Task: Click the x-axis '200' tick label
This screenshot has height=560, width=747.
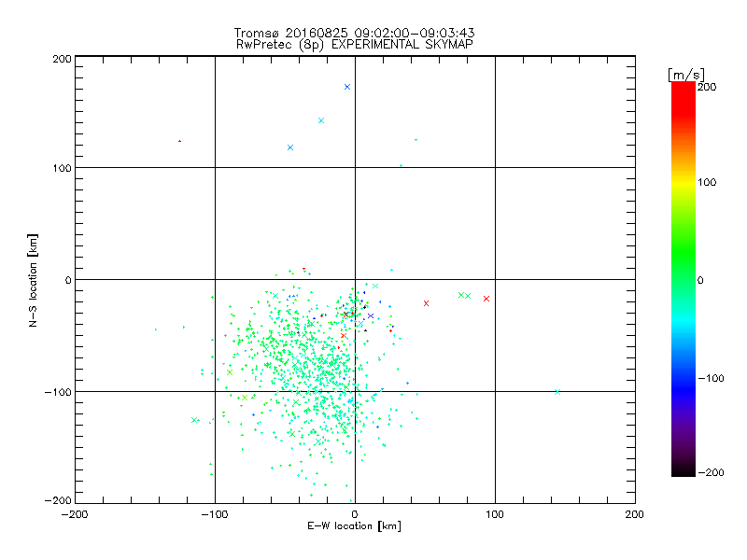Action: pyautogui.click(x=635, y=515)
